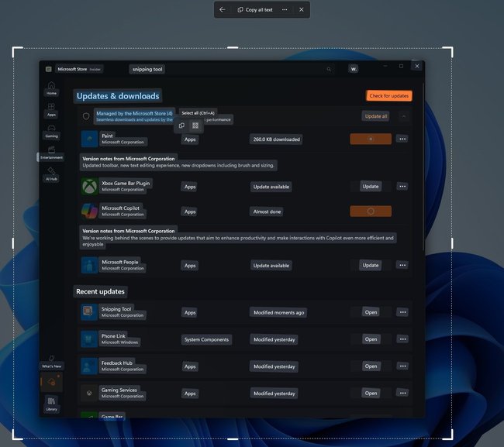Open Phone Link from recent updates
Viewport: 504px width, 447px height.
click(x=371, y=339)
